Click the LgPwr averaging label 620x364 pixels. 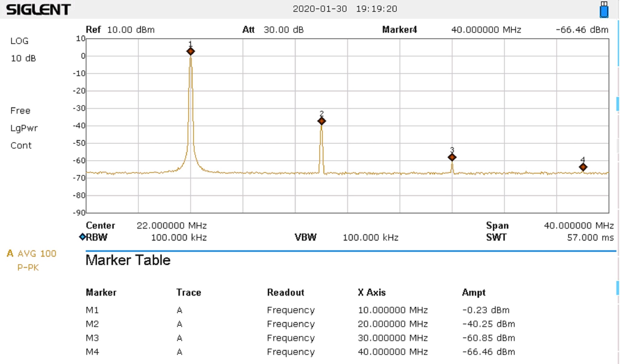24,128
